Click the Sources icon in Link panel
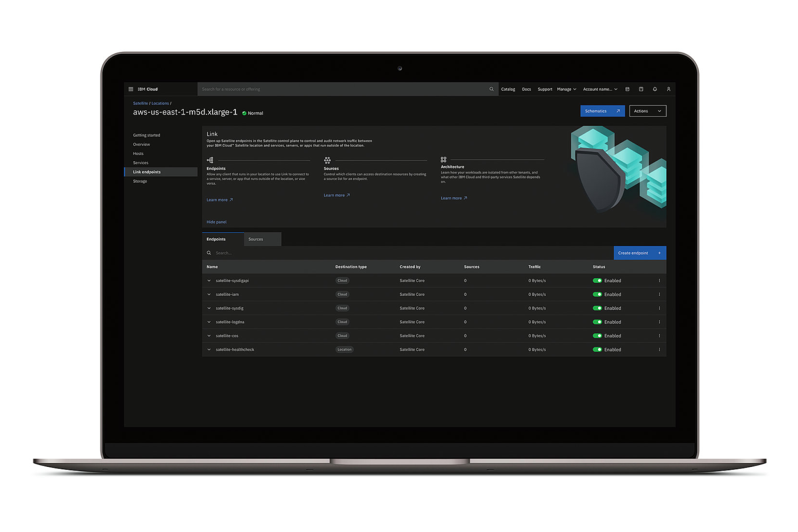 point(327,160)
